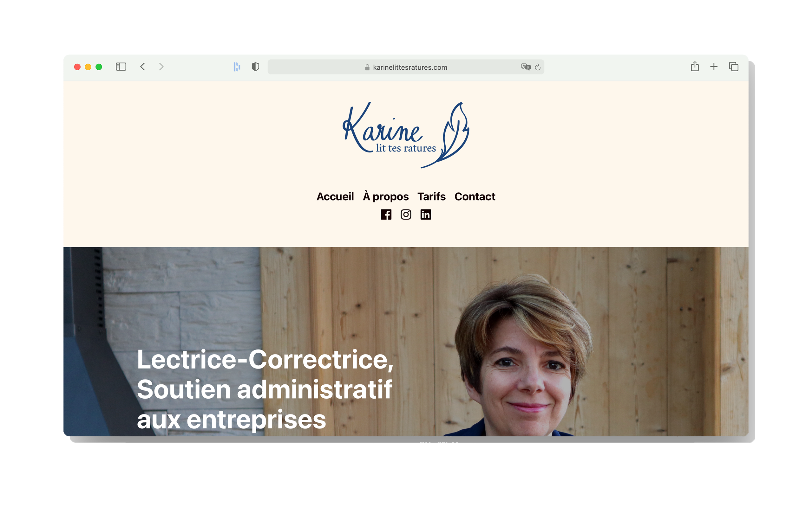
Task: Toggle the Safari sidebar panel
Action: [121, 67]
